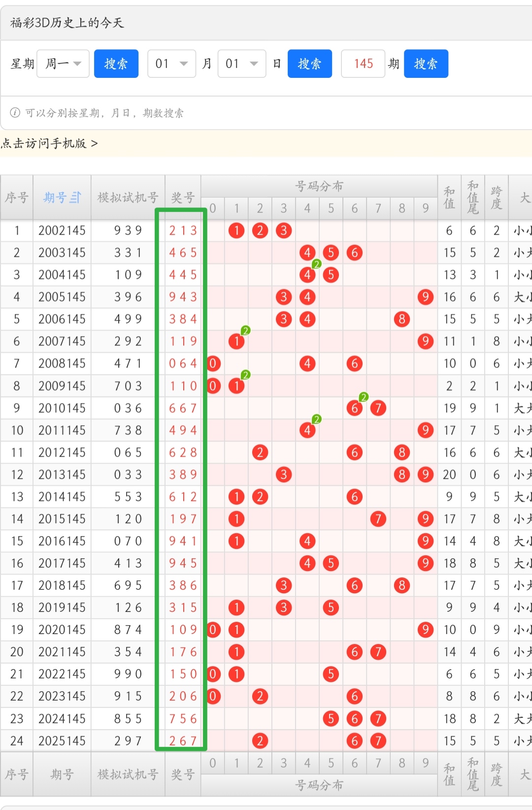The height and width of the screenshot is (810, 532).
Task: Click red ball 0 in row 2008145
Action: [x=213, y=364]
